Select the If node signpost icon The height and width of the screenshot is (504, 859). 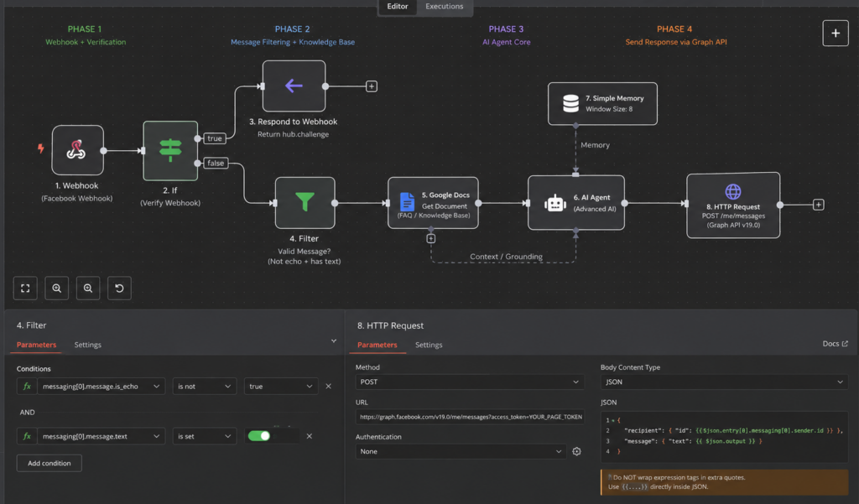(170, 151)
